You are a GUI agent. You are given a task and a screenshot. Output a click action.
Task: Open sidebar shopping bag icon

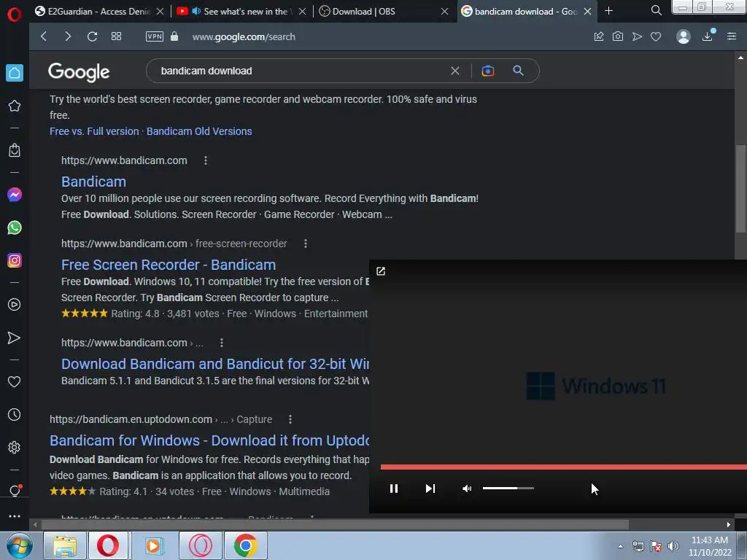[15, 150]
